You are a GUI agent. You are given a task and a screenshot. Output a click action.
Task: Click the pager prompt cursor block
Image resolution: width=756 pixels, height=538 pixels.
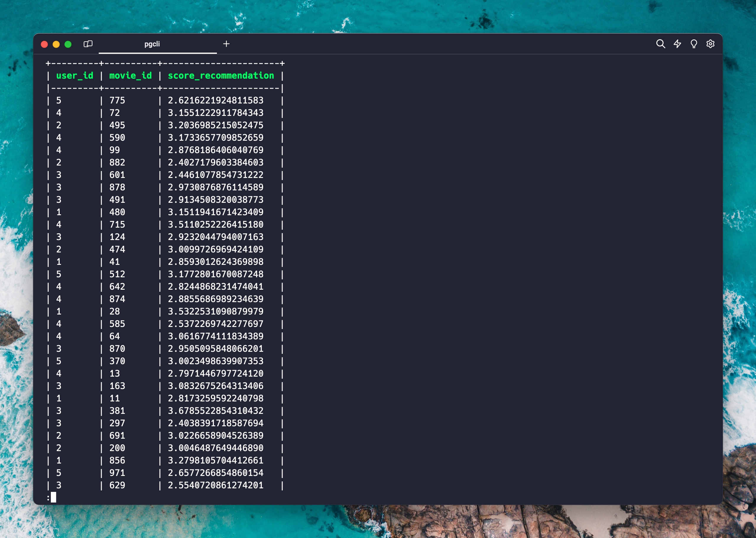pyautogui.click(x=53, y=497)
